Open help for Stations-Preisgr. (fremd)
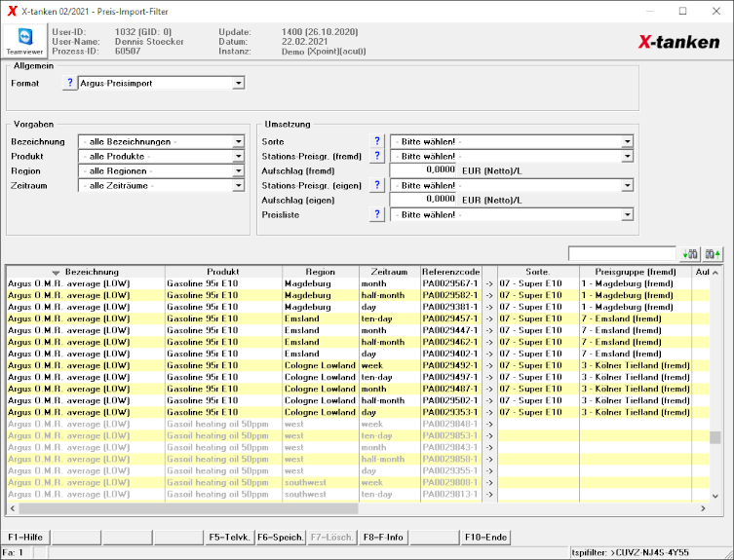The height and width of the screenshot is (560, 734). coord(377,156)
